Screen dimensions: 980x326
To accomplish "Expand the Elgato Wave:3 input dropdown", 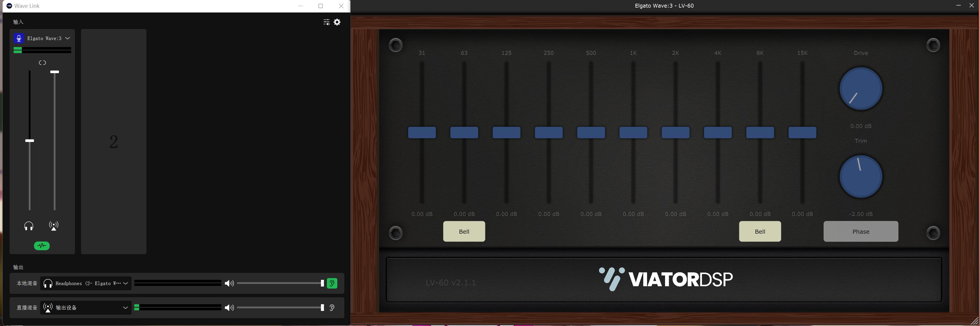I will [68, 38].
